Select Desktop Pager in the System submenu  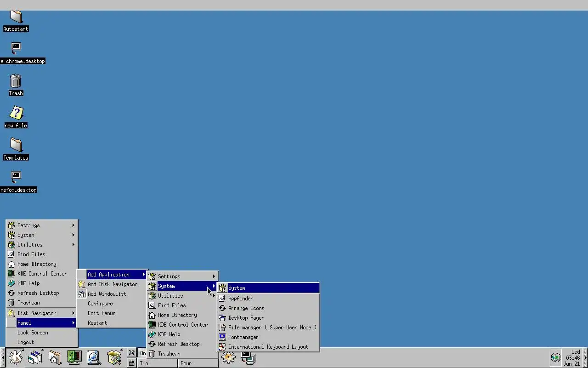(x=268, y=318)
